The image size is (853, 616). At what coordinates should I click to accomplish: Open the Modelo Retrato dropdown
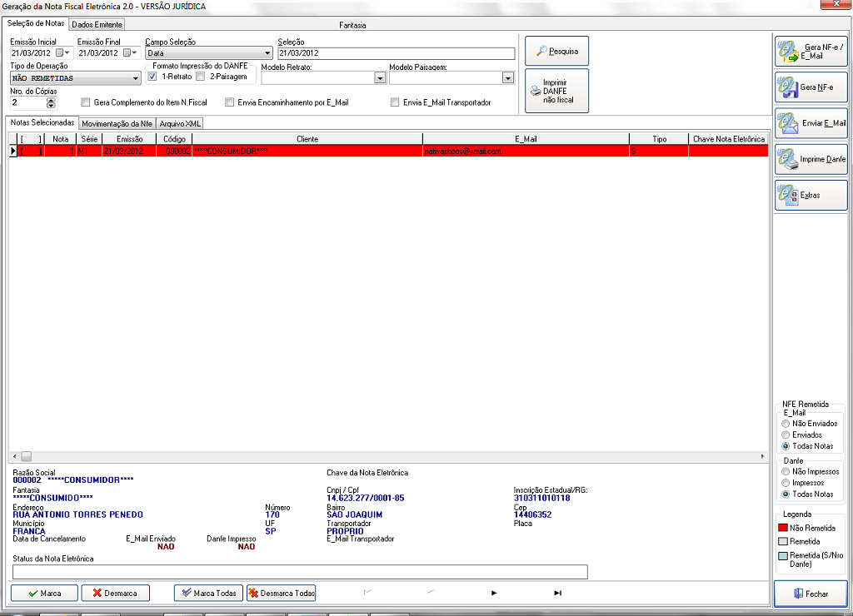coord(380,78)
